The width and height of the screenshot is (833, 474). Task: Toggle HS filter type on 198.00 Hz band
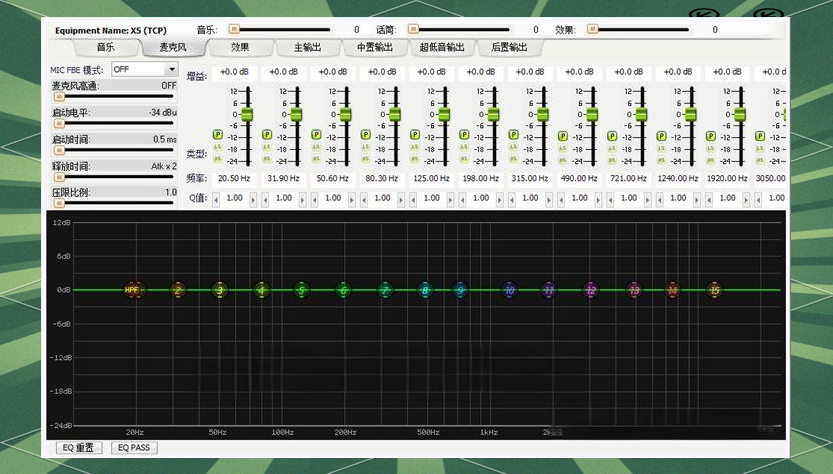click(x=463, y=159)
